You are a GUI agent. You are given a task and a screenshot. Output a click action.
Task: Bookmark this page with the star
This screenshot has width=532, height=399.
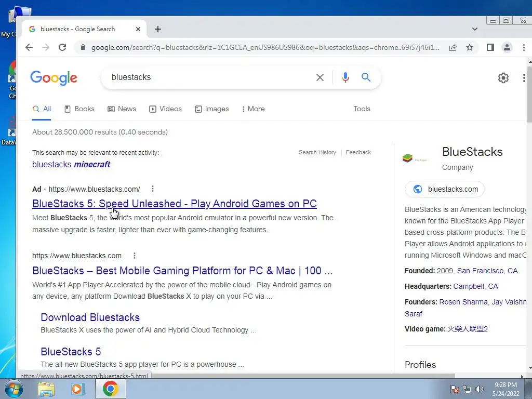click(x=470, y=47)
